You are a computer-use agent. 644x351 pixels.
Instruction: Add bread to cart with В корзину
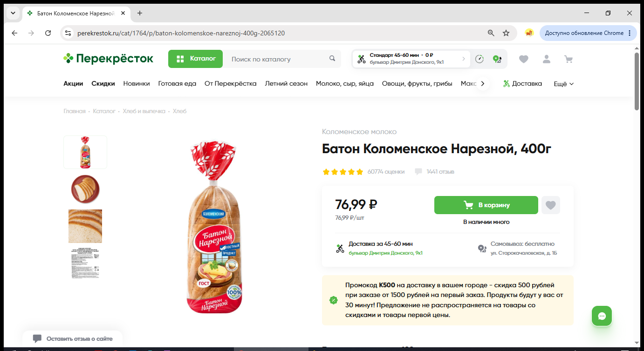pyautogui.click(x=486, y=205)
